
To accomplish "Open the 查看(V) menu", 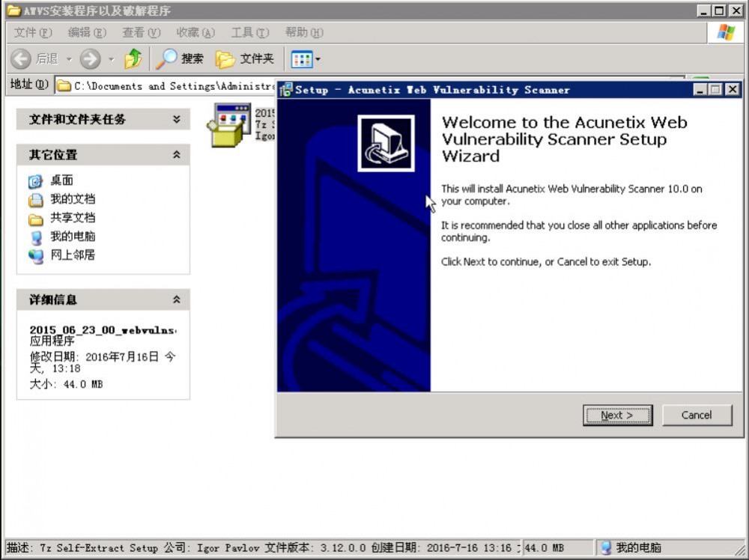I will coord(141,32).
